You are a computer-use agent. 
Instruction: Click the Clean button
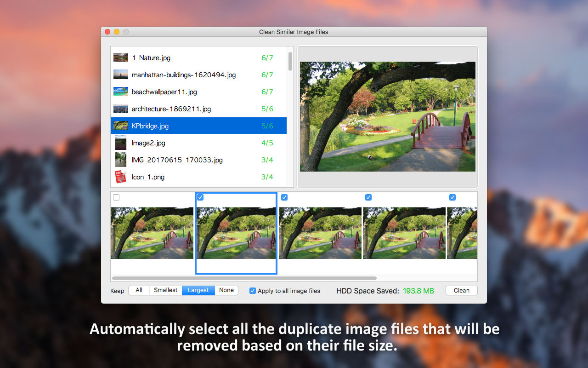point(462,290)
